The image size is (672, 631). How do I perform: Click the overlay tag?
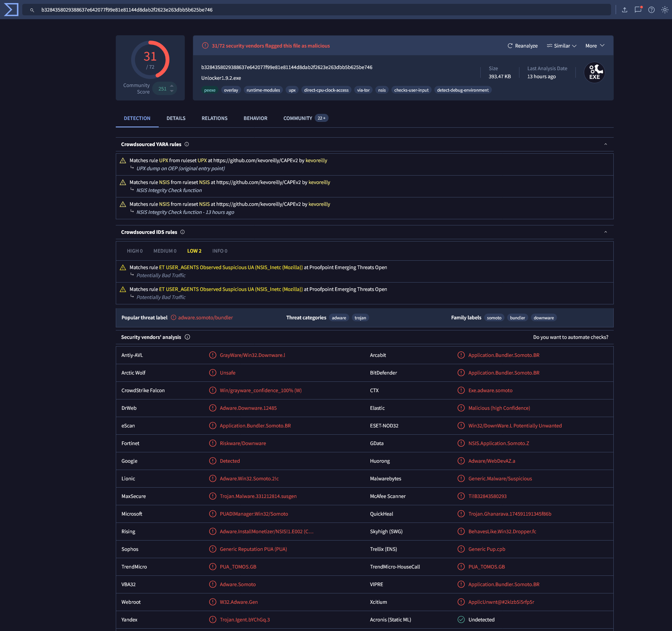tap(231, 90)
